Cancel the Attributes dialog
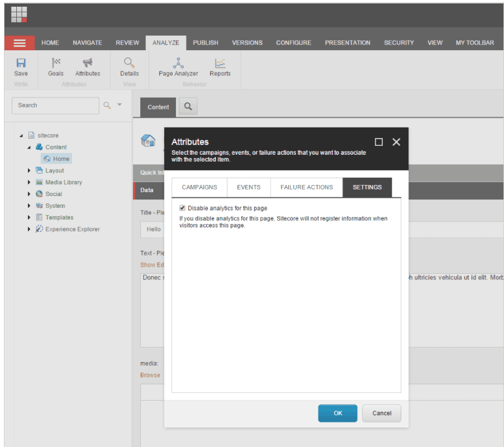504x447 pixels. [382, 413]
